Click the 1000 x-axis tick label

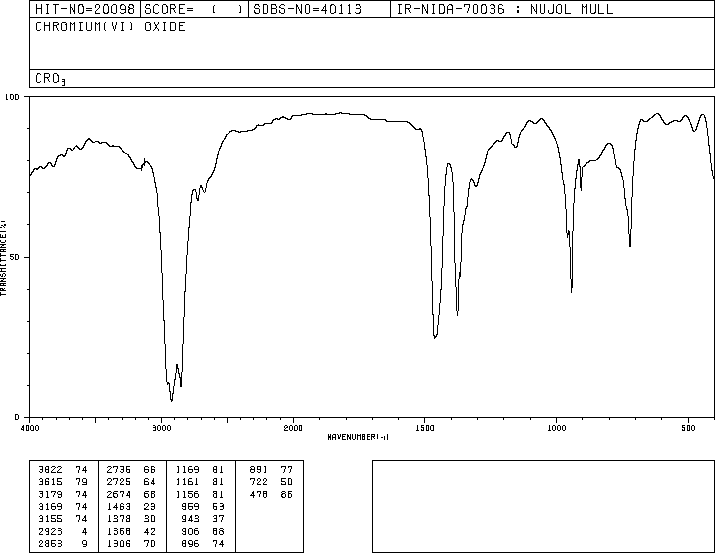(556, 428)
